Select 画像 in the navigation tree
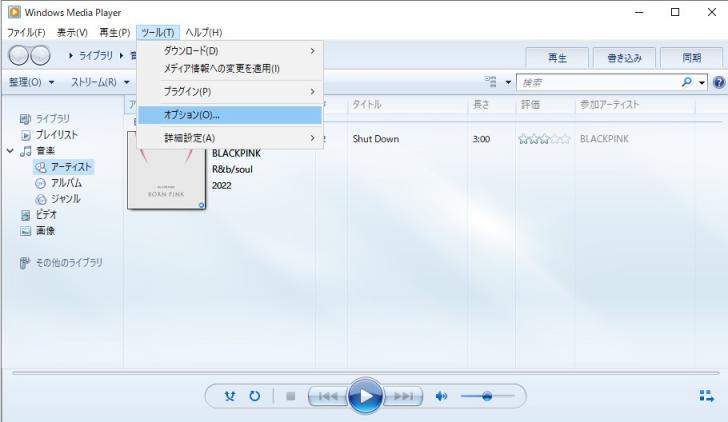The width and height of the screenshot is (728, 422). (x=38, y=231)
